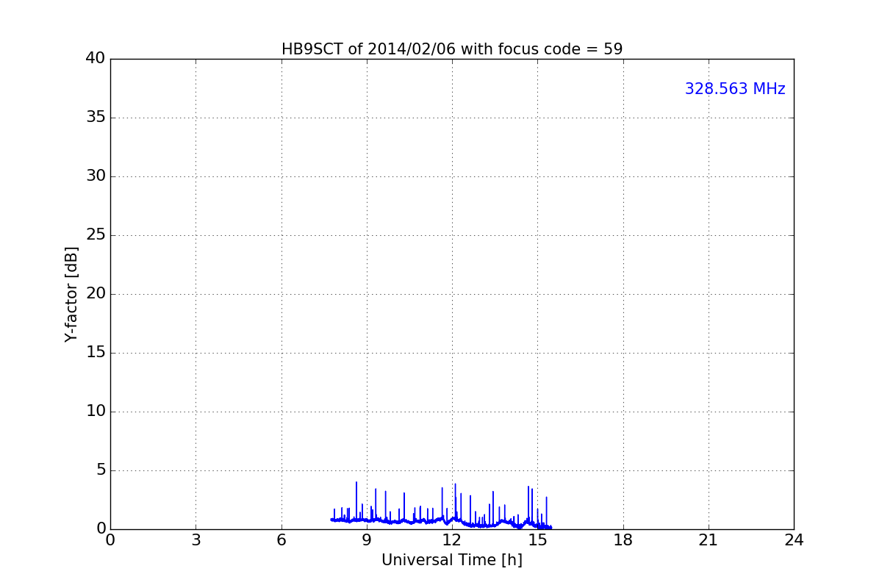Click the x-axis tick label "6"
The height and width of the screenshot is (588, 882).
click(x=282, y=540)
